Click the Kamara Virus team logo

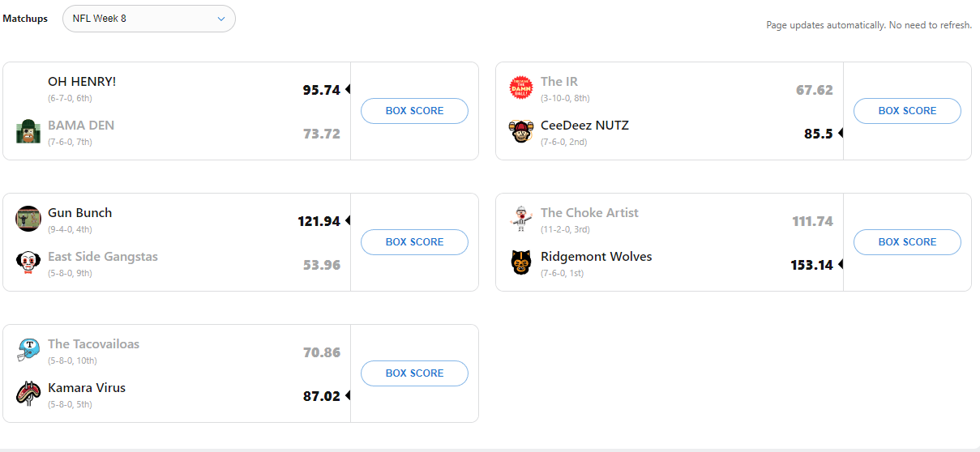coord(28,394)
